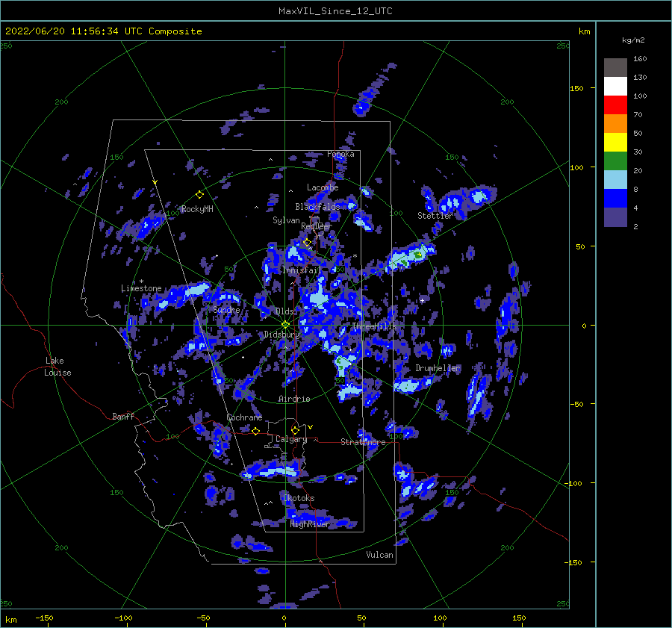Click the ThreeHills city label
This screenshot has width=672, height=628.
[x=375, y=326]
